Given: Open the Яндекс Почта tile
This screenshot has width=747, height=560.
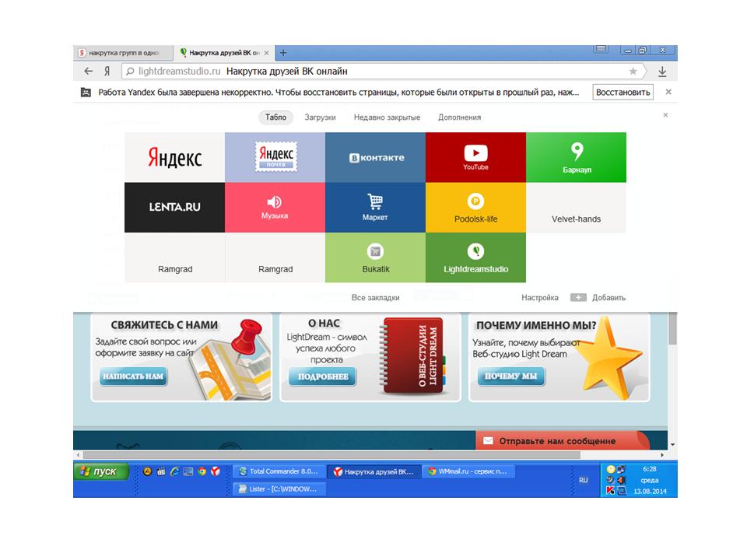Looking at the screenshot, I should 275,157.
